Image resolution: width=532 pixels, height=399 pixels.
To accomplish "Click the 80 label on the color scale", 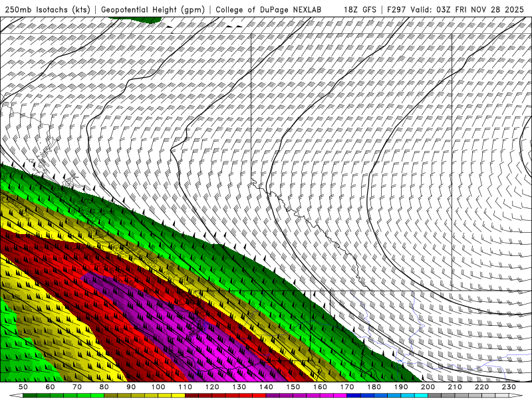I will (104, 387).
